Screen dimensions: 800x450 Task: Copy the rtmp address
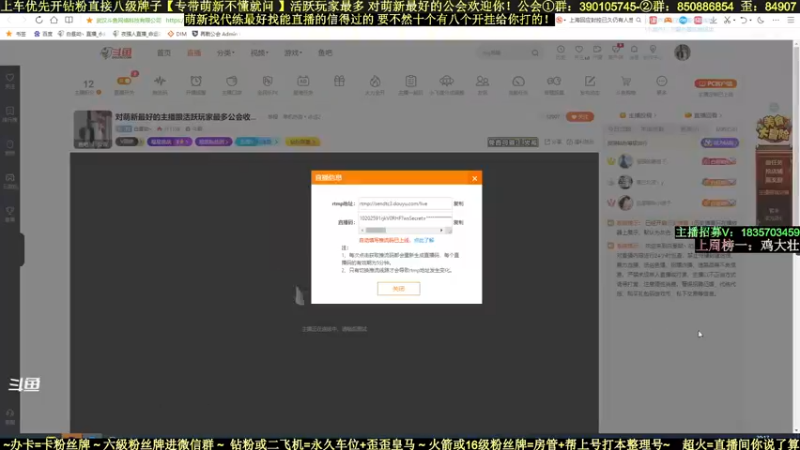click(x=458, y=204)
